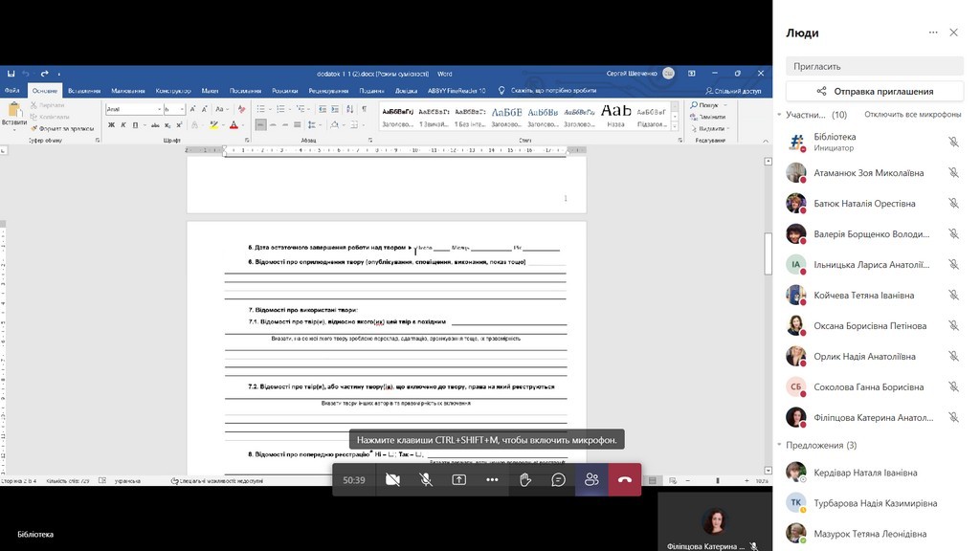Click Формат за зразком format painter
The width and height of the screenshot is (980, 551).
[62, 129]
